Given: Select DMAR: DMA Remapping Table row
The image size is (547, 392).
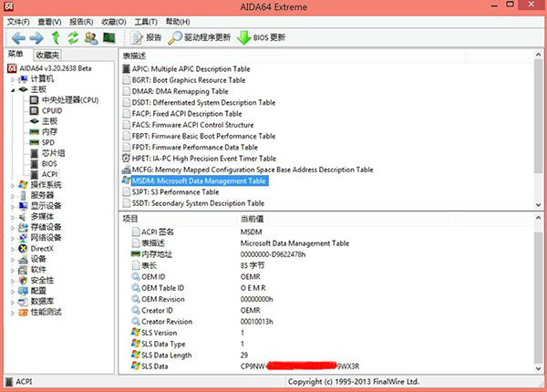Looking at the screenshot, I should tap(180, 91).
